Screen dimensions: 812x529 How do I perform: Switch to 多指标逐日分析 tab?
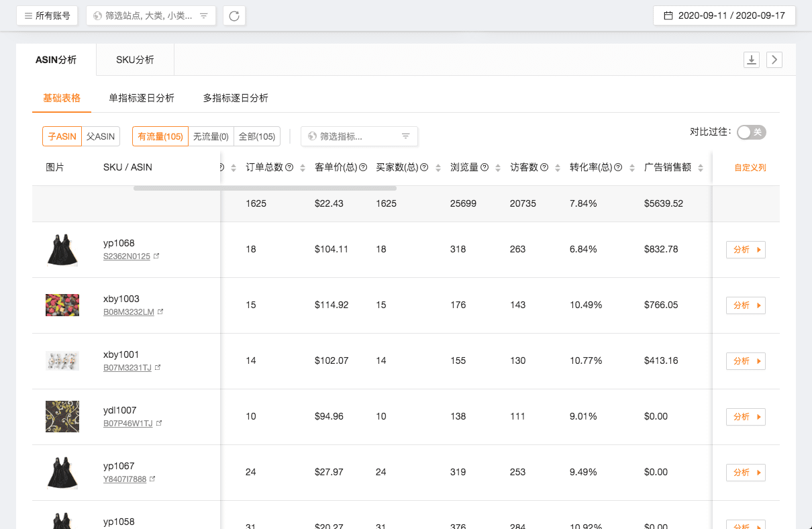click(x=236, y=98)
